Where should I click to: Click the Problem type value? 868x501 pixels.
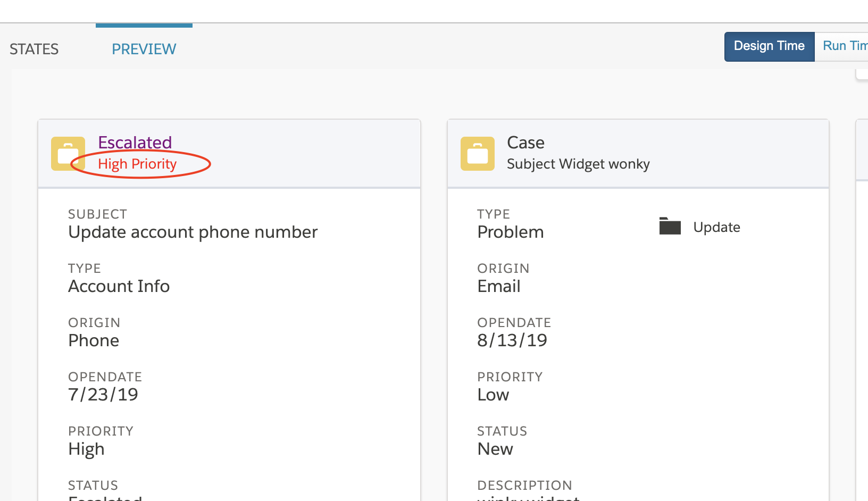point(511,232)
